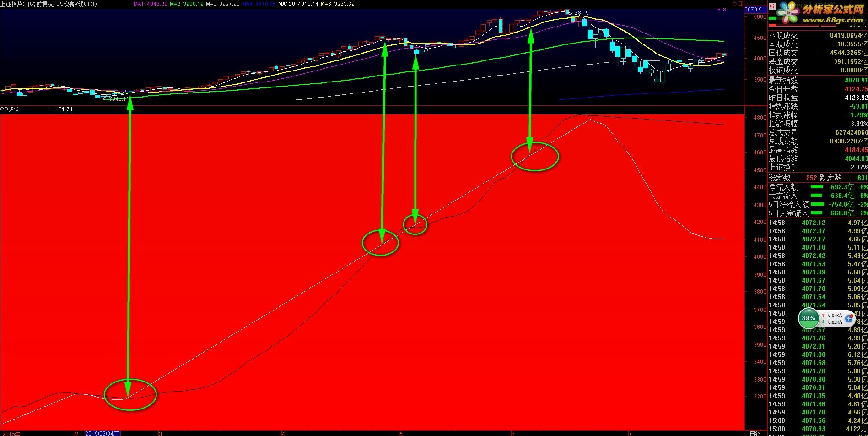Click the BS仪表K线01(1) indicator name
This screenshot has width=868, height=436.
click(x=77, y=4)
